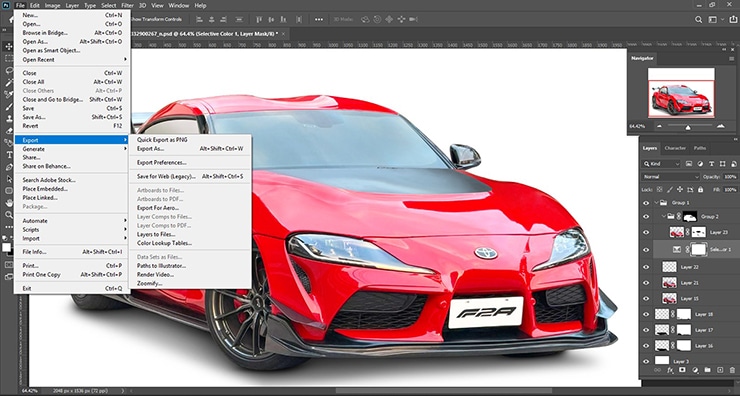740x396 pixels.
Task: Hide Group 1 using its eye icon
Action: (x=646, y=202)
